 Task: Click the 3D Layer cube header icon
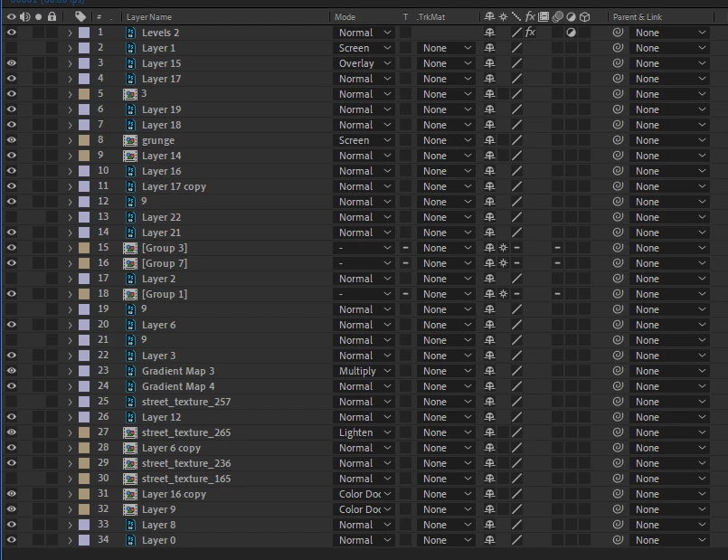584,17
